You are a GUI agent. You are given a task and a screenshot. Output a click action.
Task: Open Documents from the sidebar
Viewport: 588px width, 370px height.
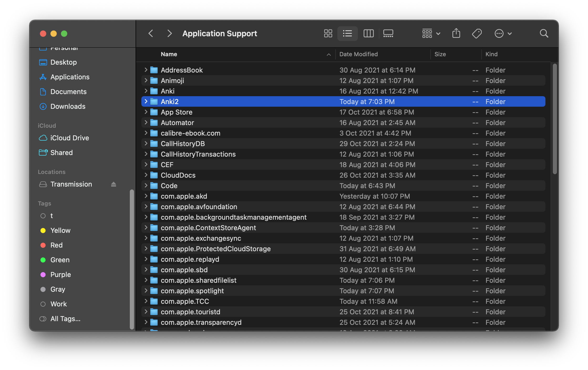coord(68,92)
